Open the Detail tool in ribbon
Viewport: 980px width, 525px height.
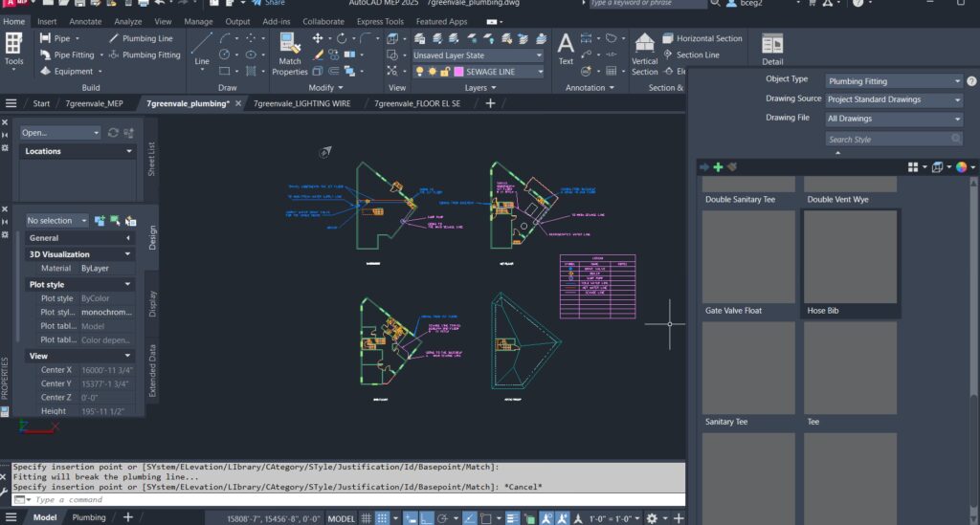pyautogui.click(x=771, y=49)
